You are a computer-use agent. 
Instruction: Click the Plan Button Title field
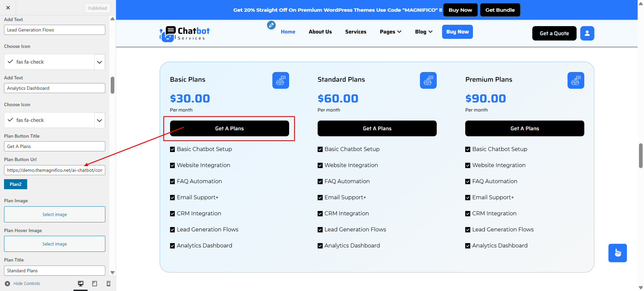coord(55,146)
